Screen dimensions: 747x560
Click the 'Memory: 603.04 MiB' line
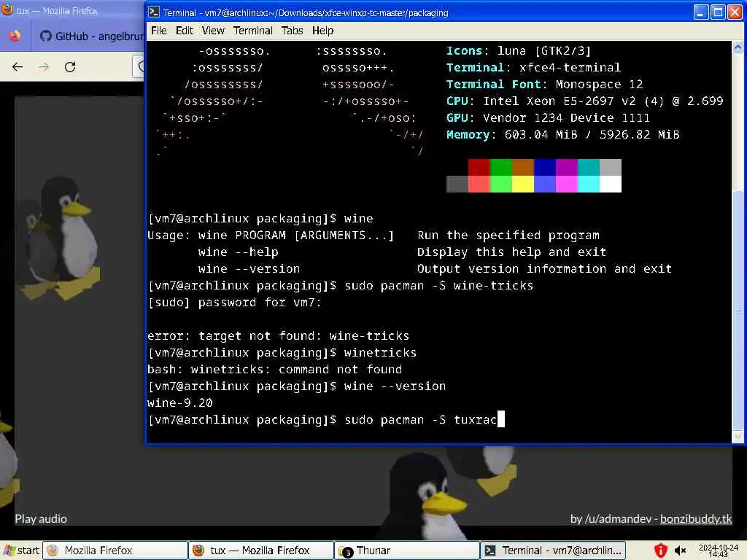click(x=562, y=135)
